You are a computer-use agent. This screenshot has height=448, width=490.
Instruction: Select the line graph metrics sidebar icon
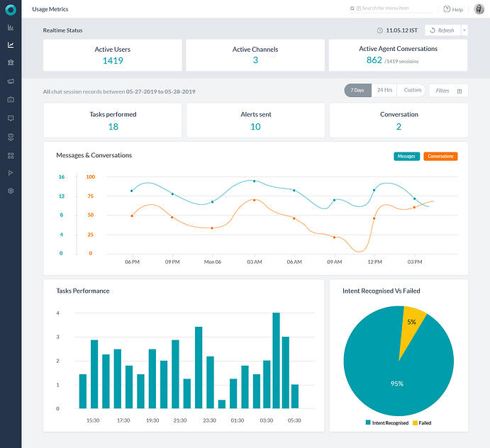pos(11,45)
